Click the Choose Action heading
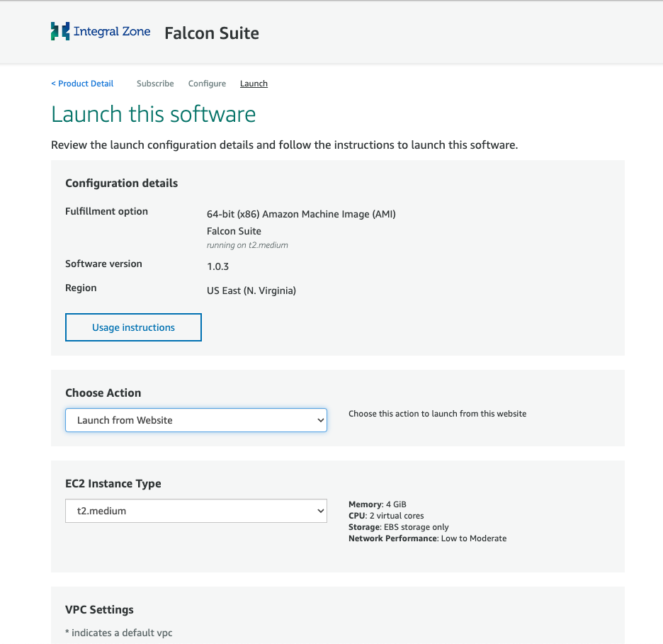This screenshot has width=663, height=644. (x=103, y=392)
